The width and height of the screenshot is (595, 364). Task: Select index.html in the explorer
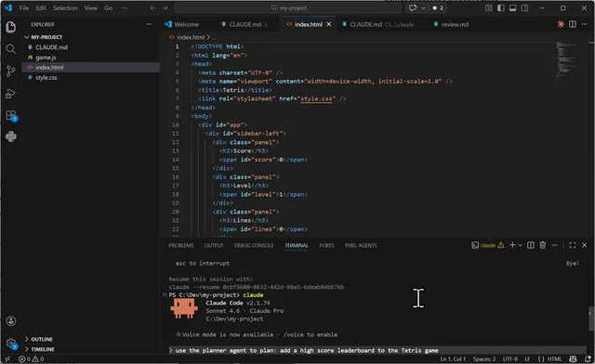(91, 68)
